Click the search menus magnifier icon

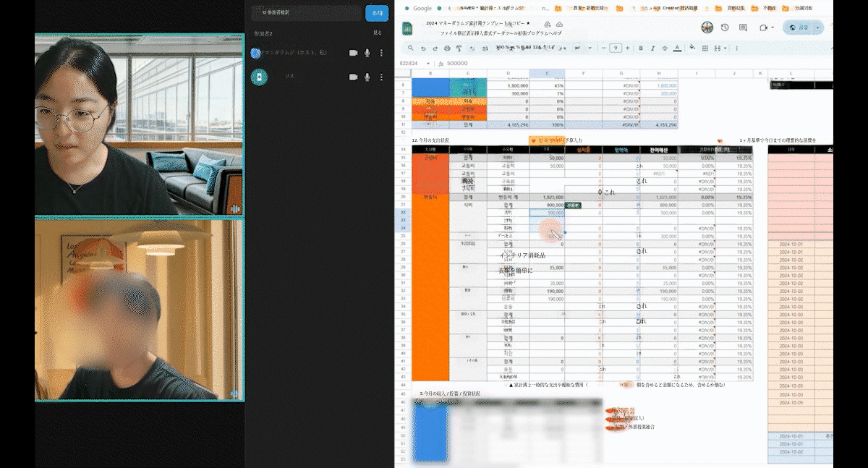[x=410, y=48]
